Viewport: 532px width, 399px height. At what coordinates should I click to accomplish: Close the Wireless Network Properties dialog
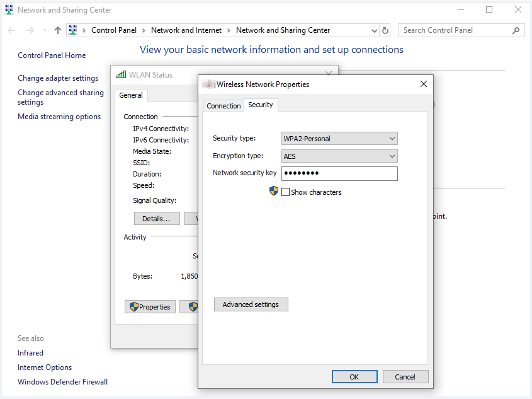(x=424, y=84)
